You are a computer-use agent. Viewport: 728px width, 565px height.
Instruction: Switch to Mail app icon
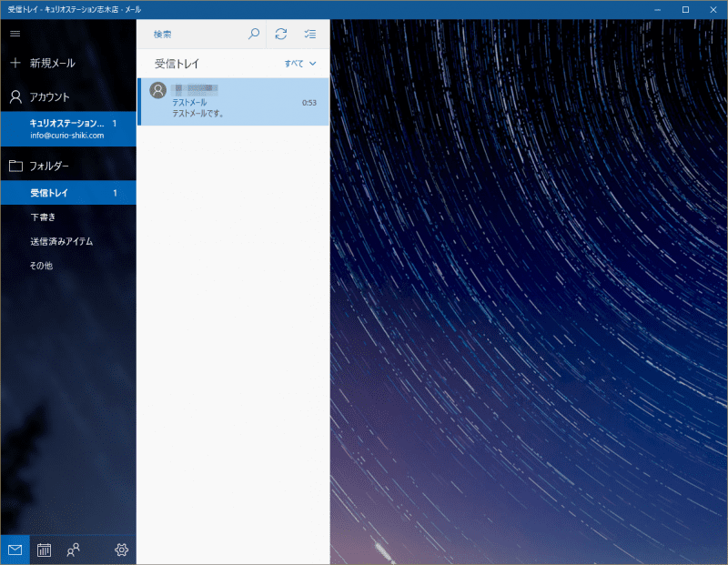(x=15, y=550)
